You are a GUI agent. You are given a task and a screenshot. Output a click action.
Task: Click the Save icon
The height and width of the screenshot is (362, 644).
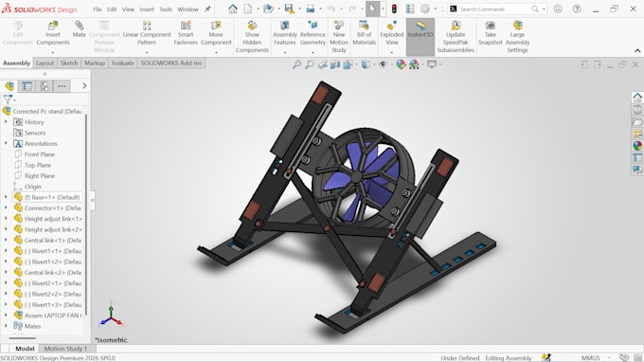[x=289, y=9]
